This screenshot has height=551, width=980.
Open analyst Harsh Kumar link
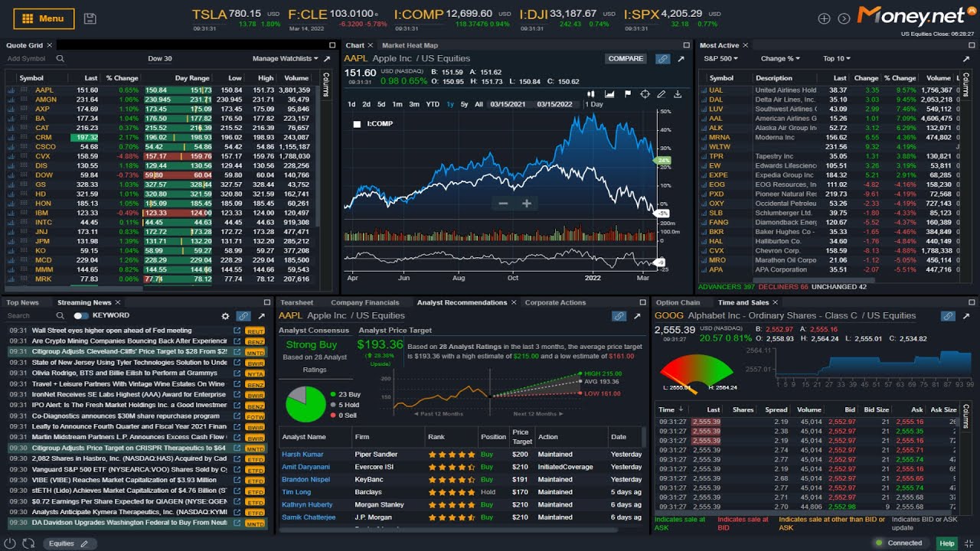[x=302, y=455]
